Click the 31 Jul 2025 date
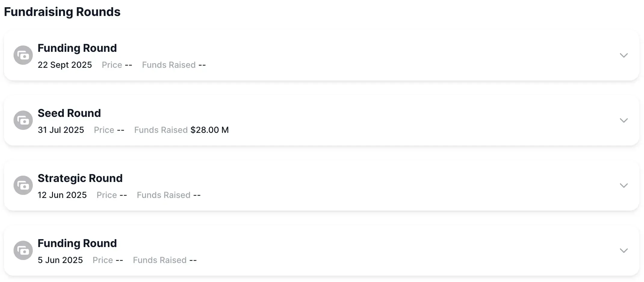 tap(61, 130)
